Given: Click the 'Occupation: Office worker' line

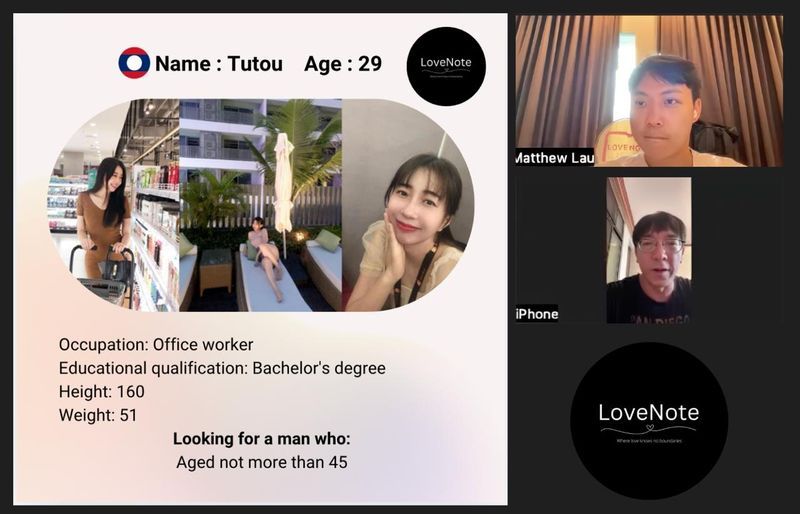Looking at the screenshot, I should (156, 345).
